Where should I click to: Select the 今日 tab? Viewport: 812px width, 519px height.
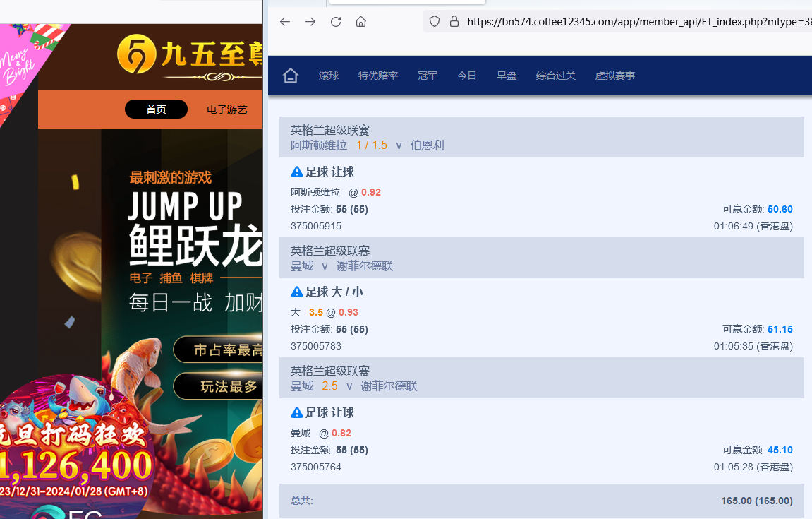coord(466,76)
